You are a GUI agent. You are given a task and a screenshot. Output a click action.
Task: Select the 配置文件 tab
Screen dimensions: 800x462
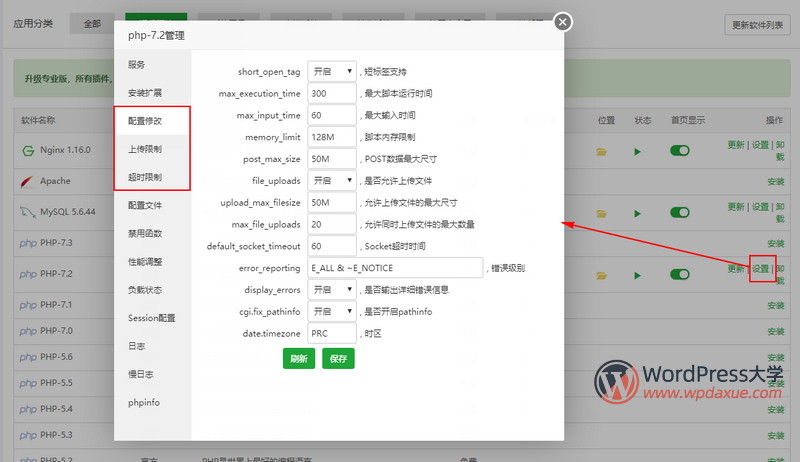click(x=152, y=205)
